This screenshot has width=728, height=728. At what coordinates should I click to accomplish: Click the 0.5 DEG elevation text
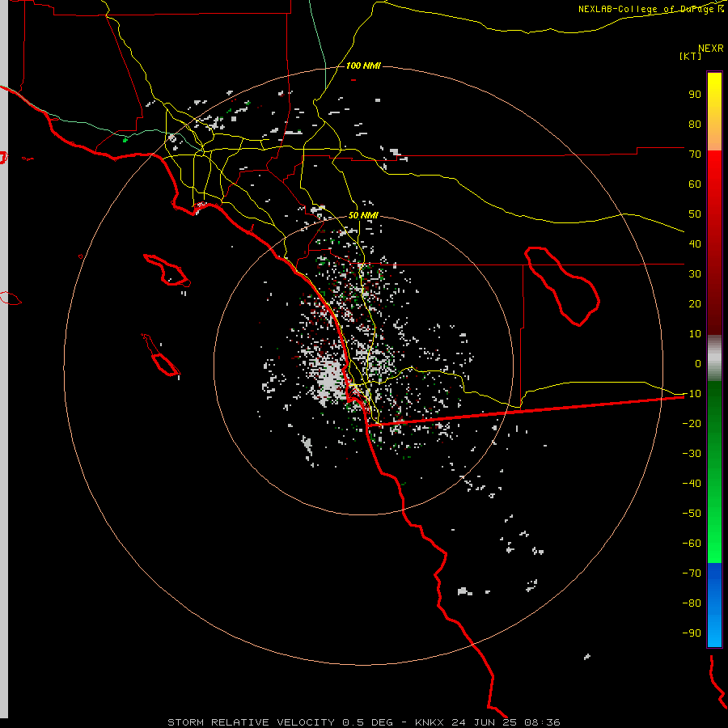pos(368,722)
